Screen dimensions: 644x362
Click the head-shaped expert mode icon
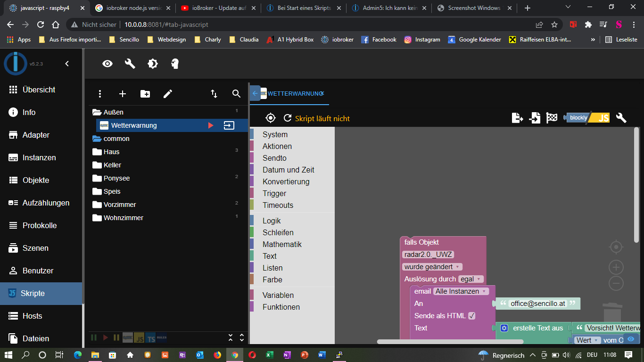[175, 64]
